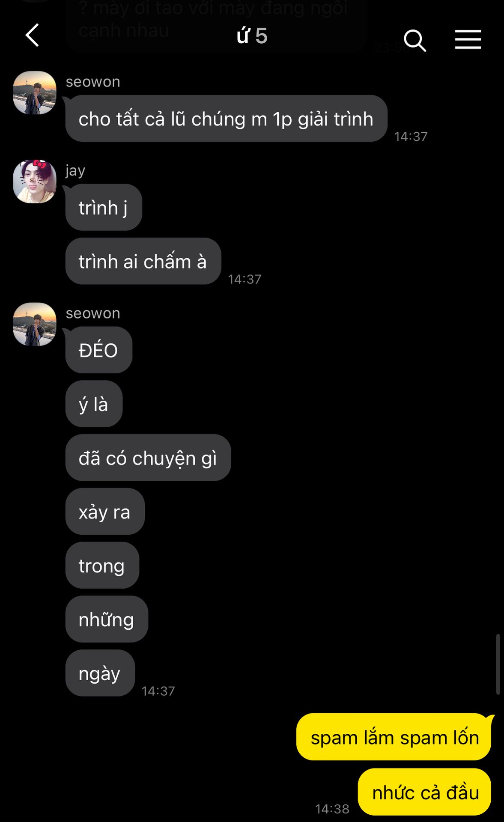
Task: Tap the 'seowon' username above 'cho tất cả'
Action: click(93, 81)
